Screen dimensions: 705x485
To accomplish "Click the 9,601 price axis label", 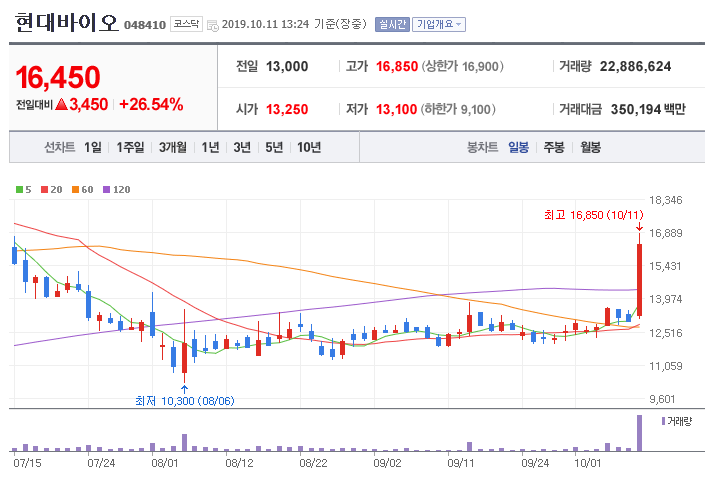I will [662, 399].
